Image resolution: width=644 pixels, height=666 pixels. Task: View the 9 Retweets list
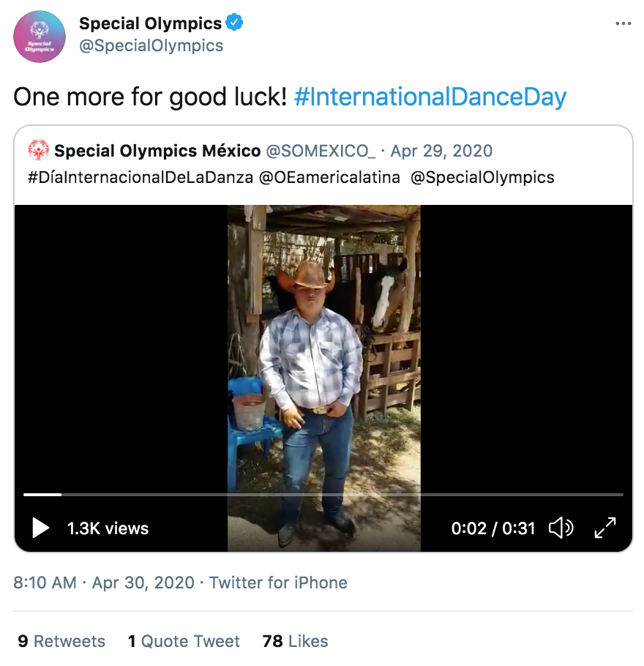click(61, 641)
